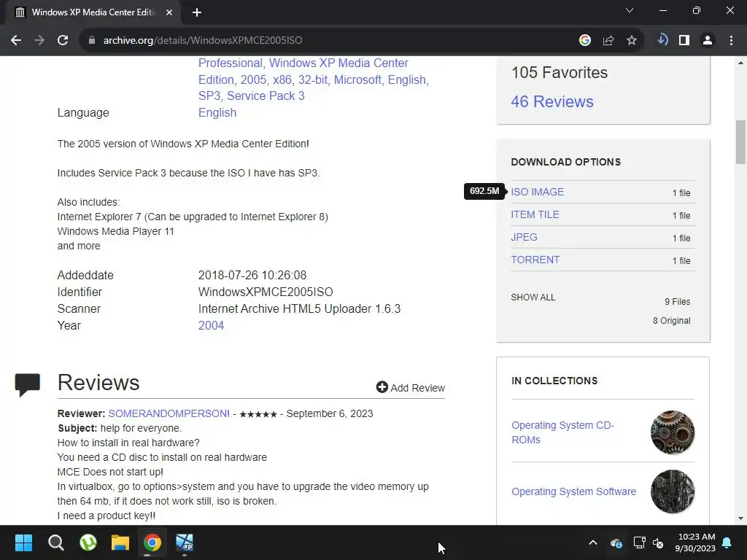Click the share page icon
The height and width of the screenshot is (560, 747).
click(608, 41)
